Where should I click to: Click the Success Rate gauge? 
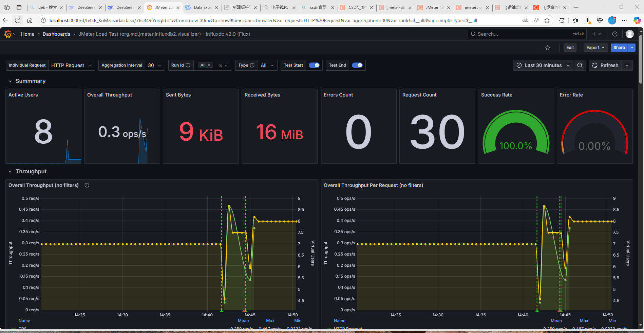[x=516, y=132]
